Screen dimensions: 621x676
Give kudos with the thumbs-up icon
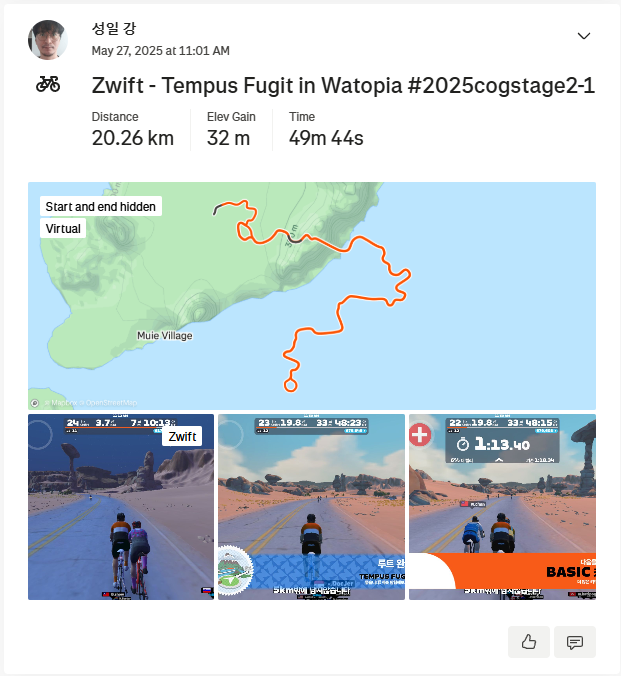529,642
